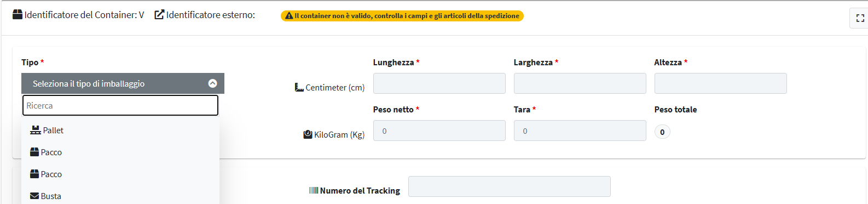
Task: Focus the Ricerca search field
Action: click(x=120, y=105)
